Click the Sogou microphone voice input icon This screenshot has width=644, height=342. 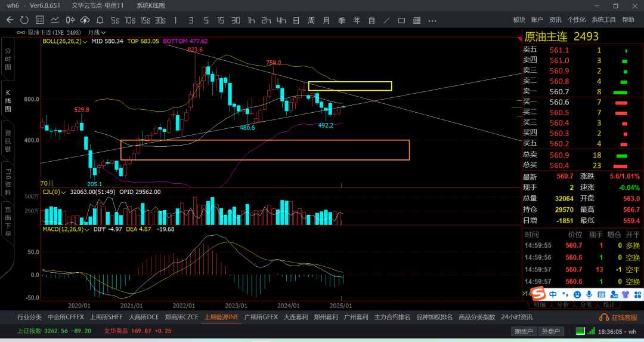pyautogui.click(x=589, y=294)
